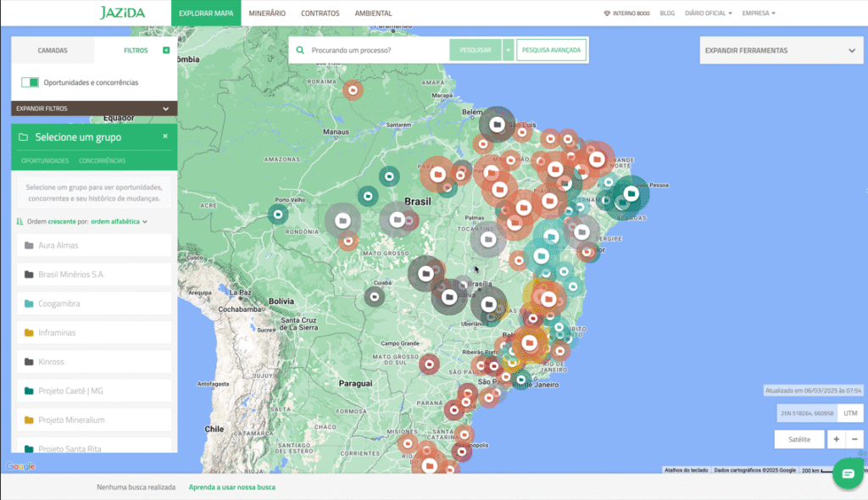
Task: Zoom out on the map
Action: click(x=854, y=439)
